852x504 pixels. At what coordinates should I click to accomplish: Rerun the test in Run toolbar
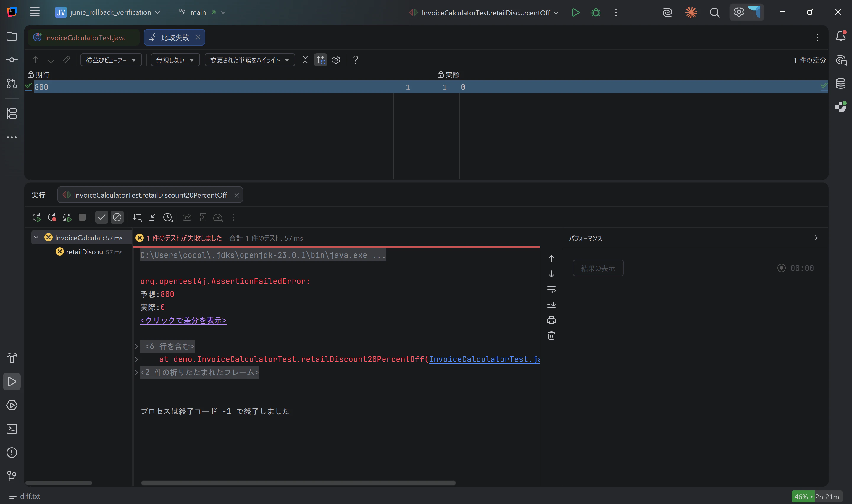click(x=36, y=217)
